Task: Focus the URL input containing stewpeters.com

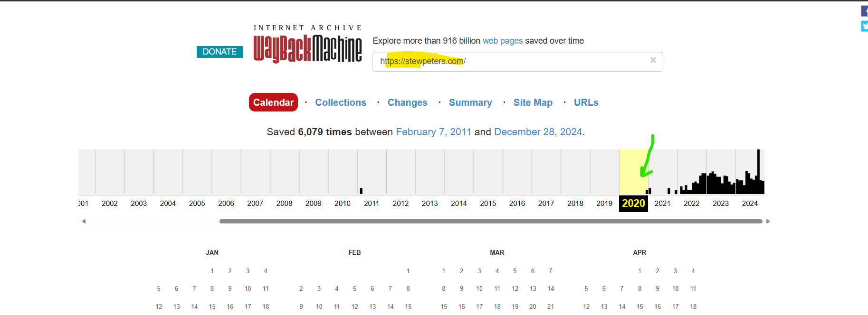Action: tap(517, 62)
